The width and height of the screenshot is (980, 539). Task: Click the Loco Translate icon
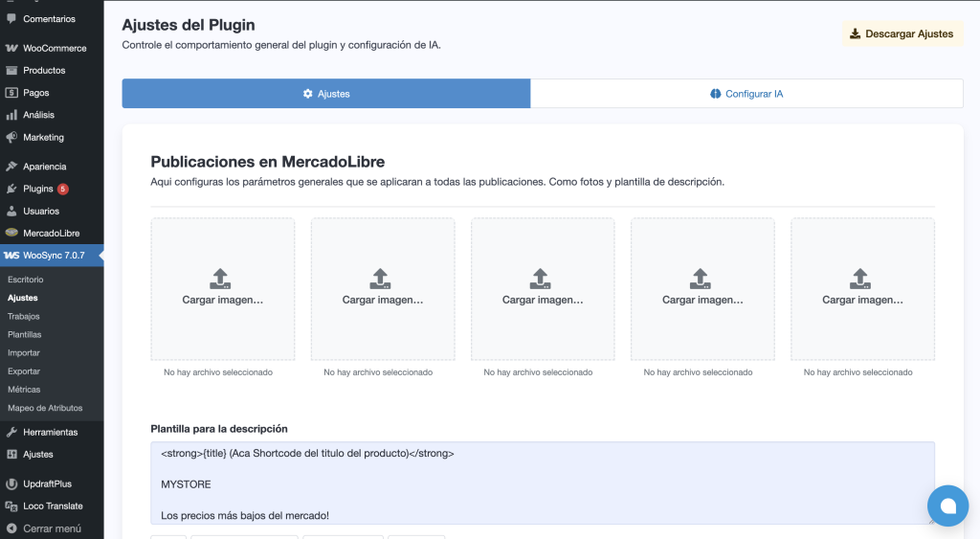11,506
